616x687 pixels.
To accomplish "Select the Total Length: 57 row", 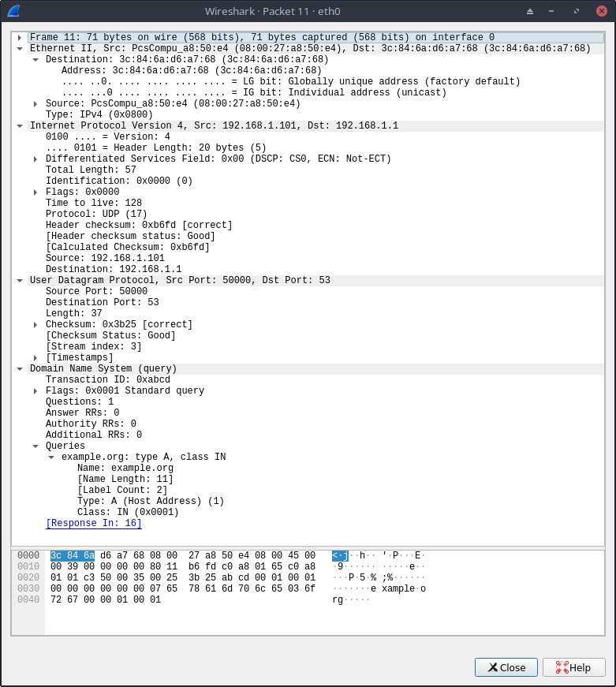I will click(91, 170).
